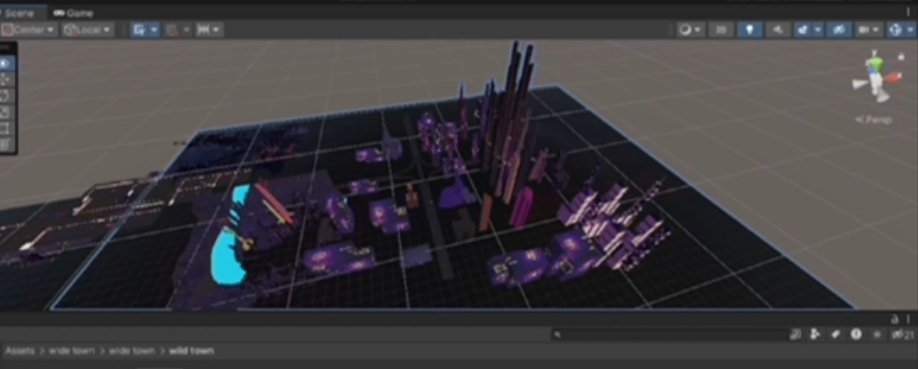Toggle the Gizmos button
This screenshot has width=918, height=369.
coord(895,30)
